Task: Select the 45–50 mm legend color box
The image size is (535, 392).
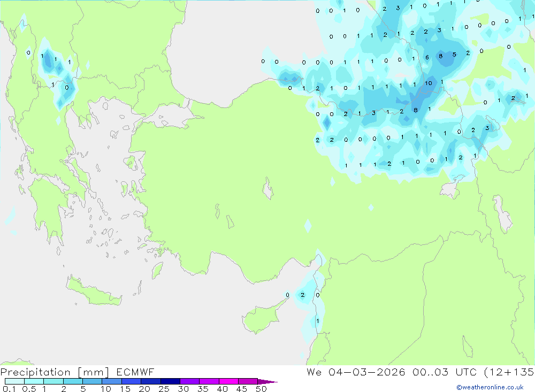Action: pyautogui.click(x=248, y=381)
